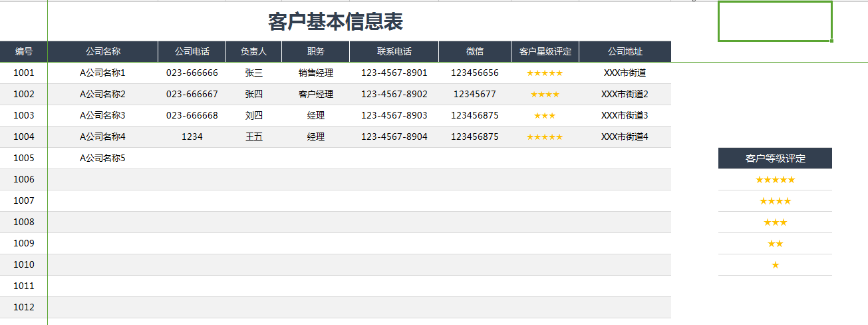Select the phone cell 023-666667
The image size is (868, 325).
pyautogui.click(x=192, y=95)
